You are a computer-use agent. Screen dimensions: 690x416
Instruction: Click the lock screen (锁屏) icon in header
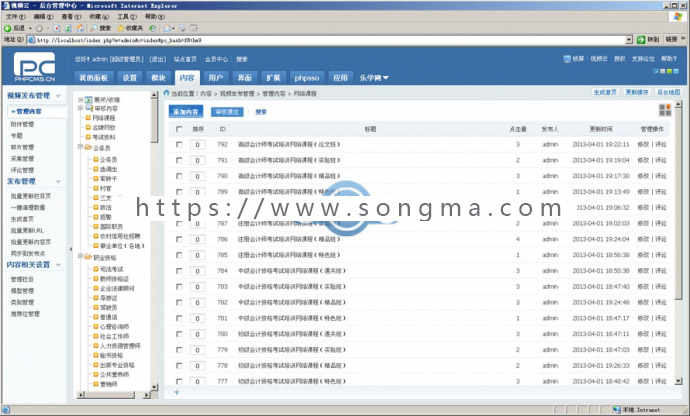(x=567, y=59)
